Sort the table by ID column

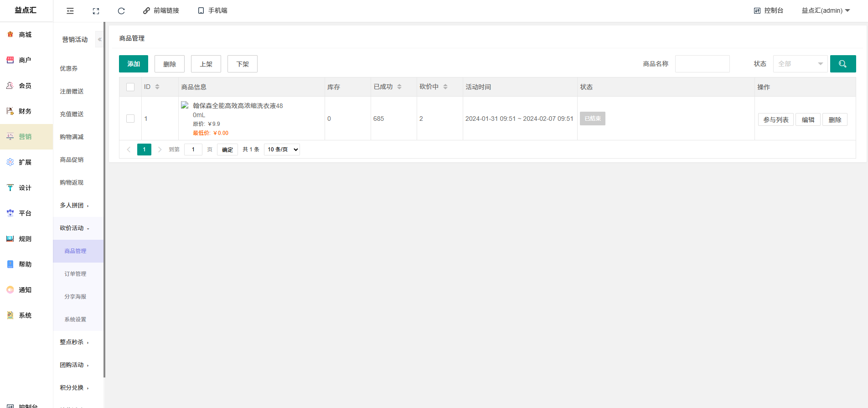pos(157,87)
